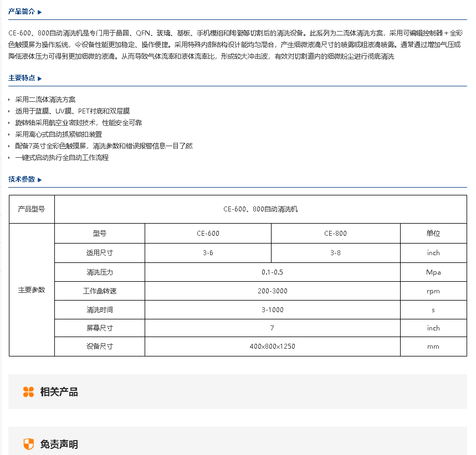Select the 主要特点 section heading
The width and height of the screenshot is (476, 455).
[x=22, y=78]
